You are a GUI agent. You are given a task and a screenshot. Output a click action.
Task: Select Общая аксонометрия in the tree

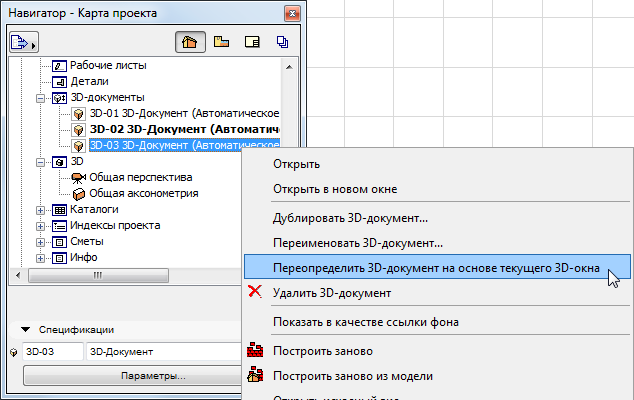144,194
